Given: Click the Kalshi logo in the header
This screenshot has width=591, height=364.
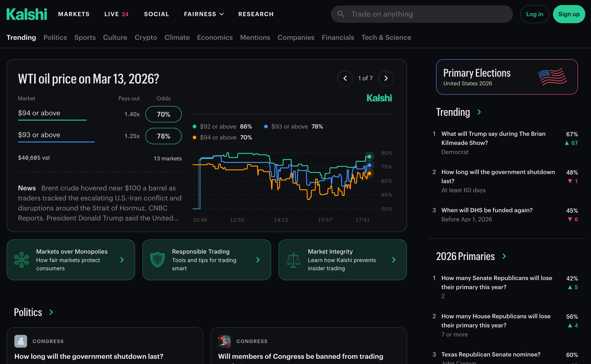Looking at the screenshot, I should [27, 14].
